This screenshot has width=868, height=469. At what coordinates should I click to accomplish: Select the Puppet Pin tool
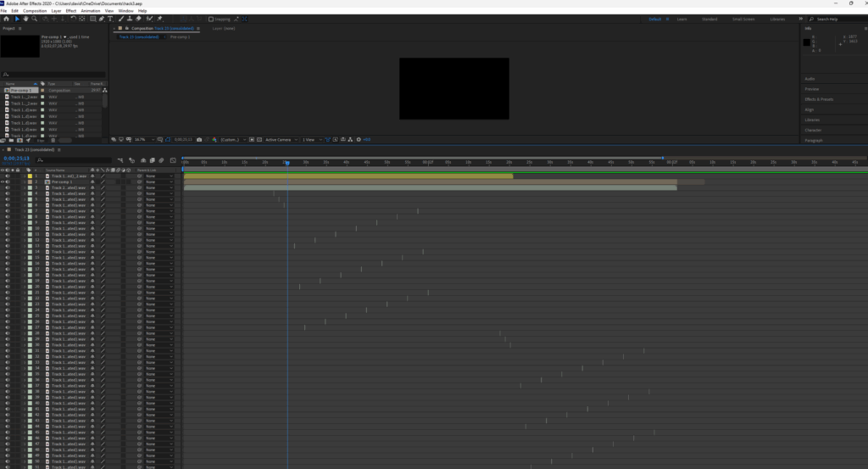[x=159, y=19]
